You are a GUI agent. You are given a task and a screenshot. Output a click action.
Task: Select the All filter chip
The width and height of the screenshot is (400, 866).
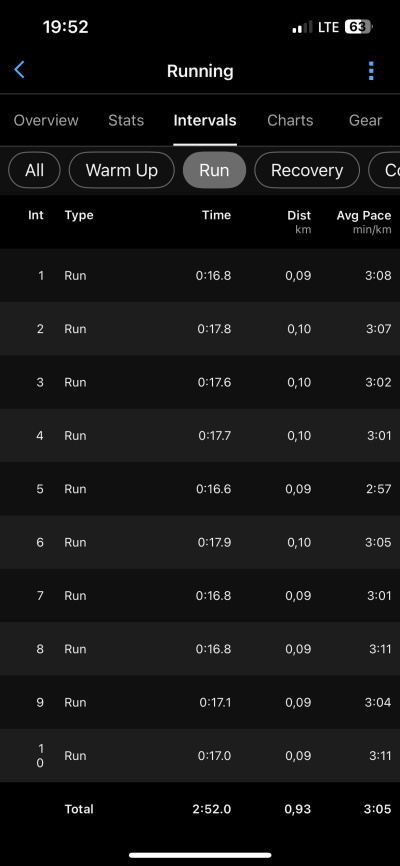pos(34,170)
